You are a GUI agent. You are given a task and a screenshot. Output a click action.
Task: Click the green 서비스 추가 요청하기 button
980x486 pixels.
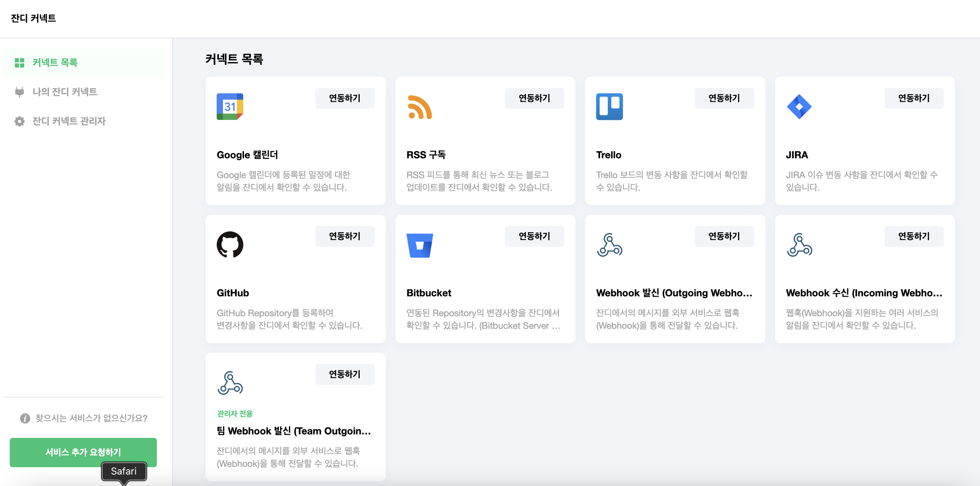[x=83, y=452]
